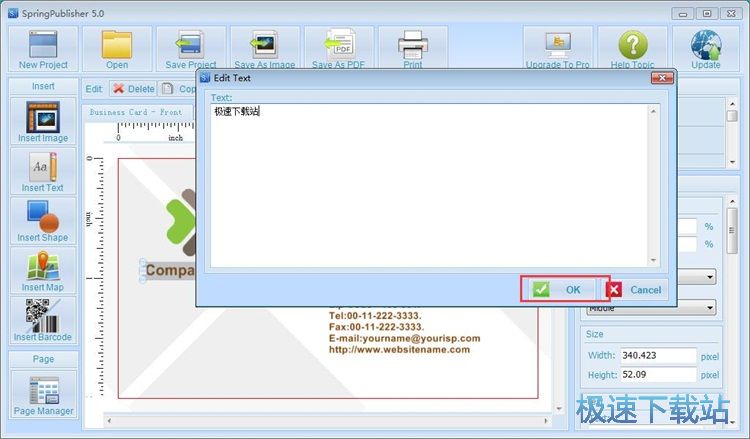The width and height of the screenshot is (750, 439).
Task: Select the Insert Text tool
Action: [x=43, y=171]
